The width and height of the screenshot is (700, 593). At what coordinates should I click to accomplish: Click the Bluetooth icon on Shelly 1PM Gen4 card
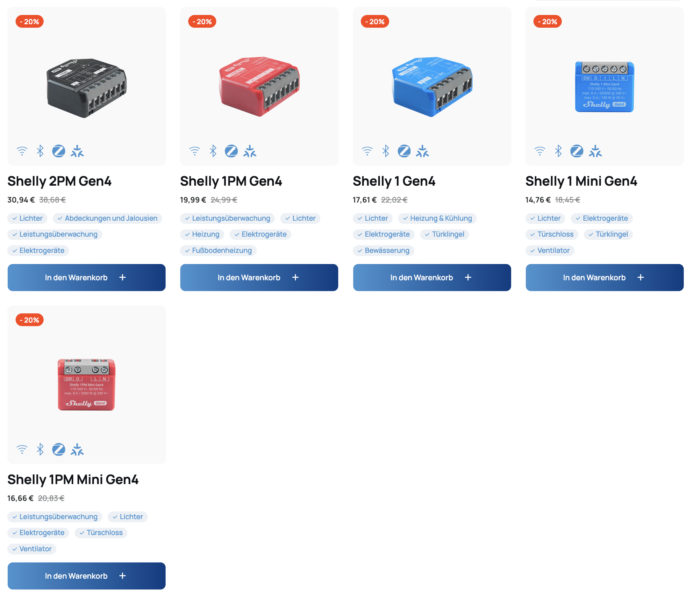coord(213,151)
